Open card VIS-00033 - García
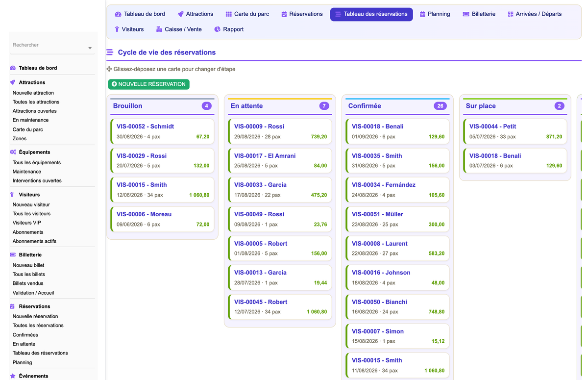Screen dimensions: 588x380 coord(280,190)
